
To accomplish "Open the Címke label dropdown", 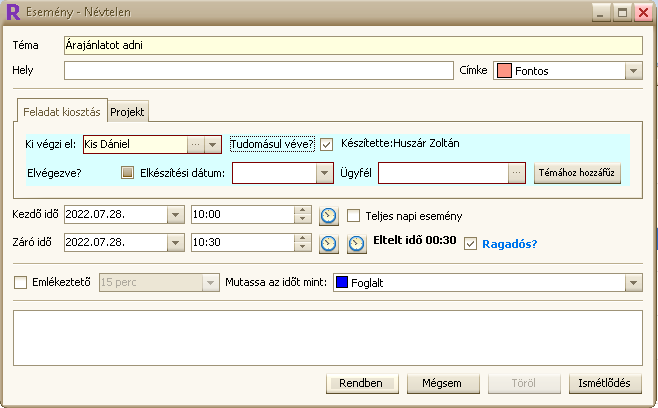I will (x=633, y=71).
